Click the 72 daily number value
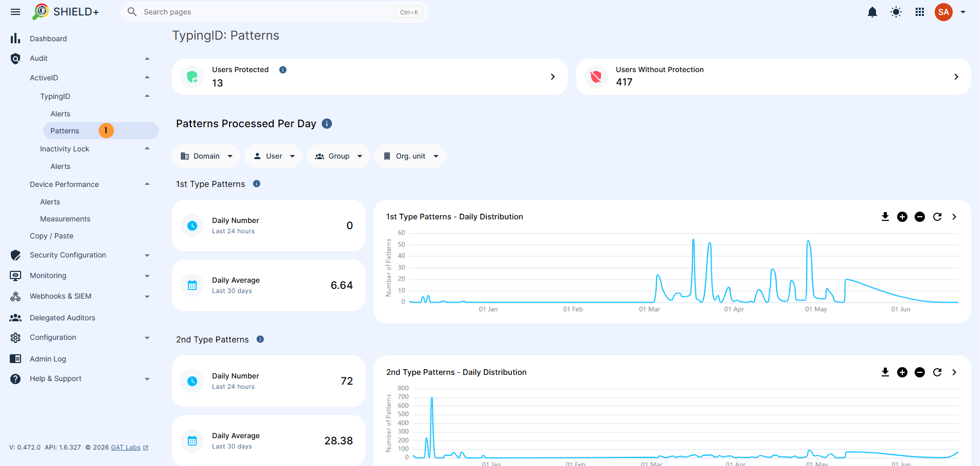The image size is (980, 466). tap(347, 381)
